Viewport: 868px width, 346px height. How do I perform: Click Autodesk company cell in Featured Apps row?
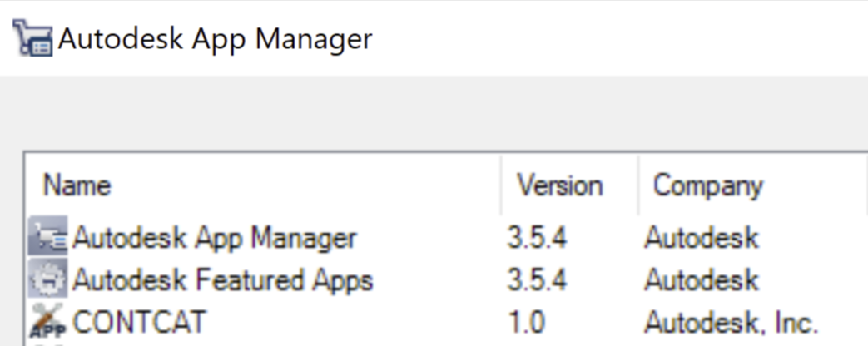point(702,280)
